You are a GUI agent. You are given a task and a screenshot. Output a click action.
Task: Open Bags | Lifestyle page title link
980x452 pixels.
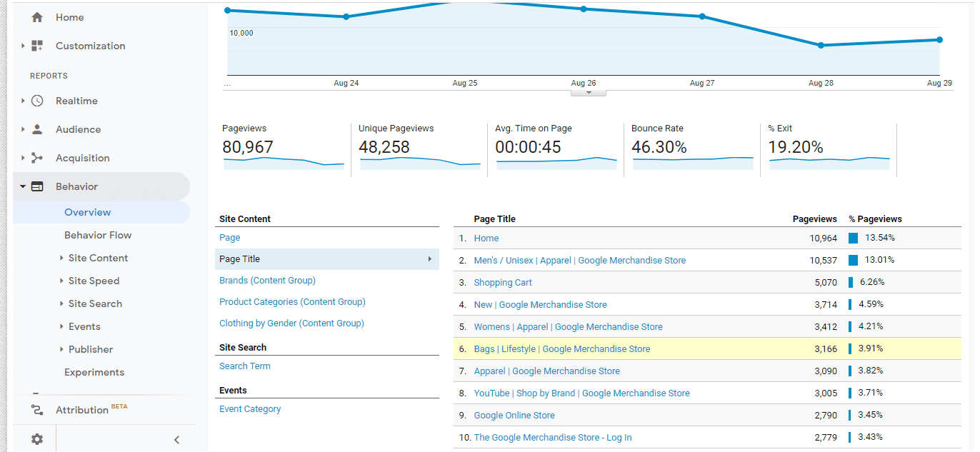point(562,349)
